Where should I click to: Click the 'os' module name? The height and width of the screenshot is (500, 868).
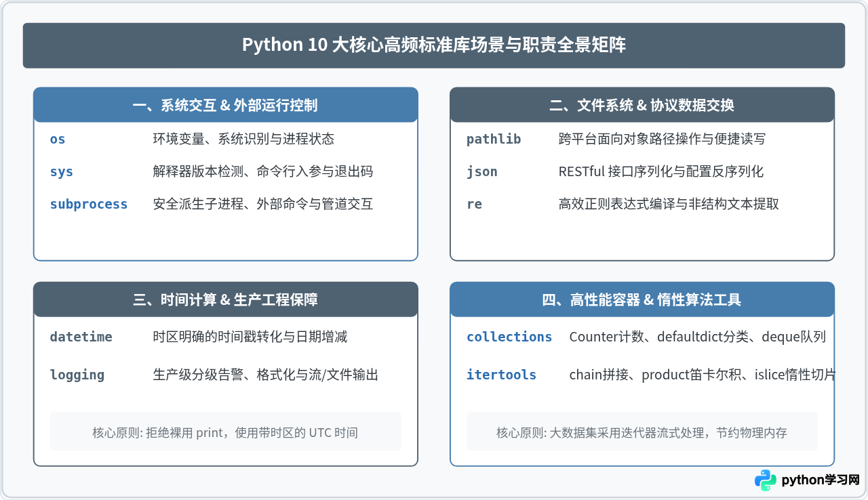pyautogui.click(x=58, y=139)
